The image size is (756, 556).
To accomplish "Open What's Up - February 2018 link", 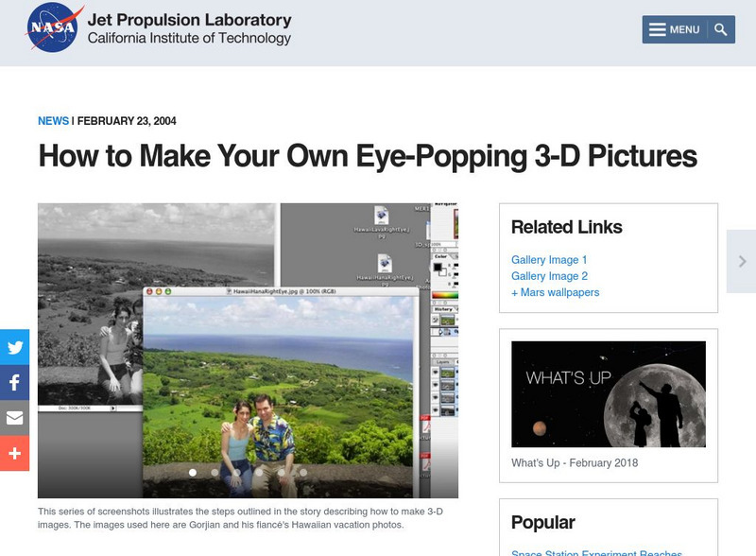I will click(575, 463).
